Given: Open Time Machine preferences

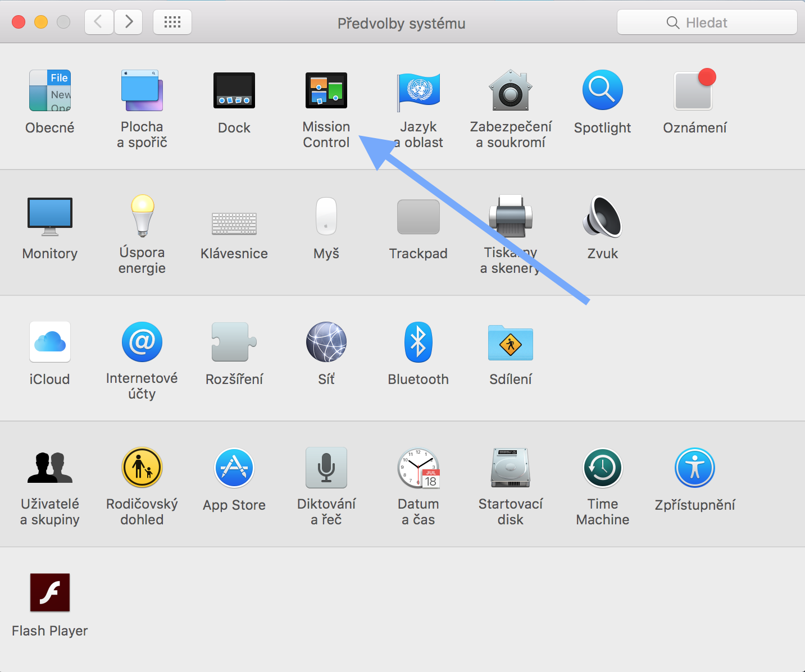Looking at the screenshot, I should (602, 468).
